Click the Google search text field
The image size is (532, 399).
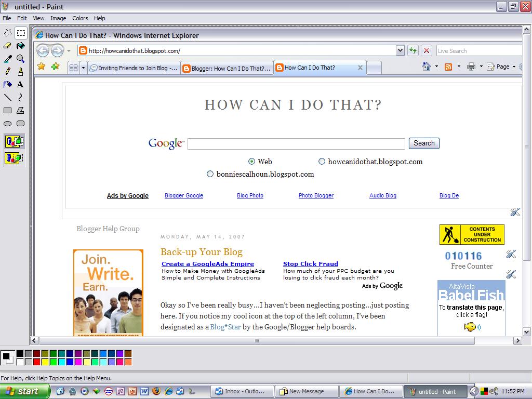pos(296,144)
